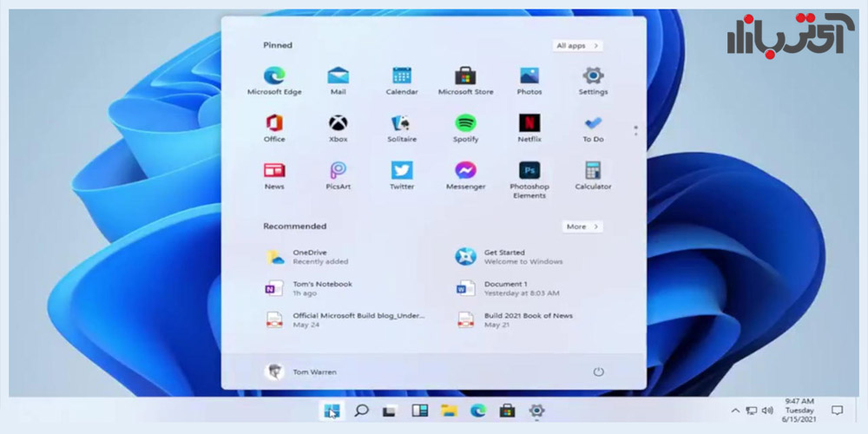Open Microsoft Store from pinned apps
Viewport: 868px width, 434px height.
(x=465, y=82)
